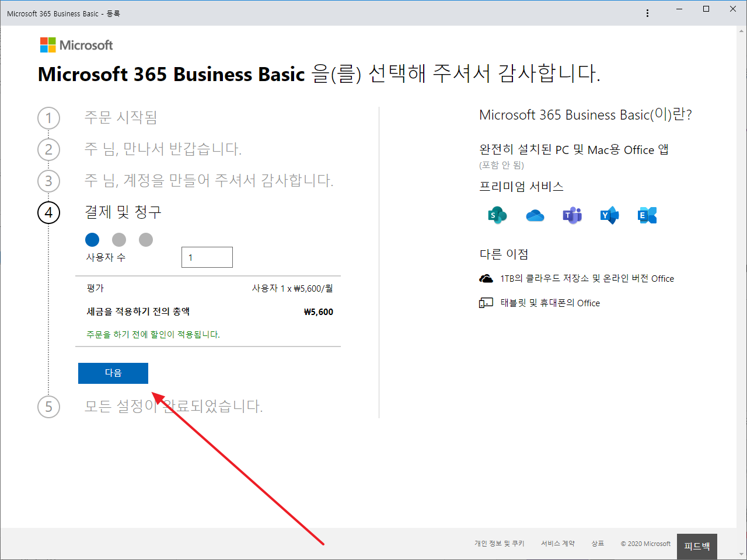Click the 다른 이점 heading
This screenshot has height=560, width=747.
(x=504, y=254)
